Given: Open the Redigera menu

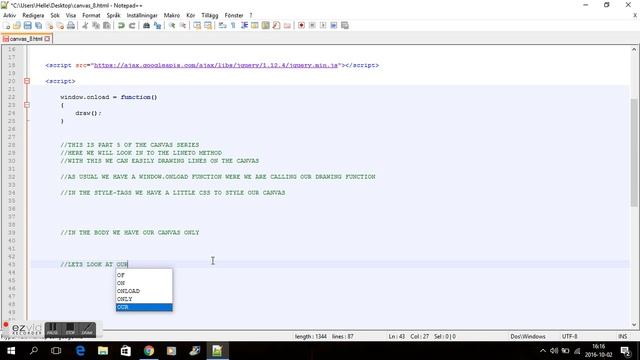Looking at the screenshot, I should click(x=33, y=15).
